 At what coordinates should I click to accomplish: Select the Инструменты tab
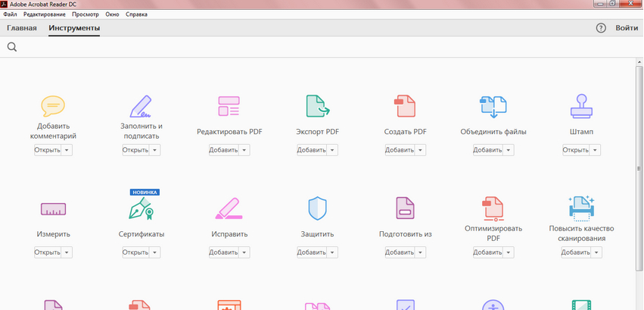coord(74,28)
